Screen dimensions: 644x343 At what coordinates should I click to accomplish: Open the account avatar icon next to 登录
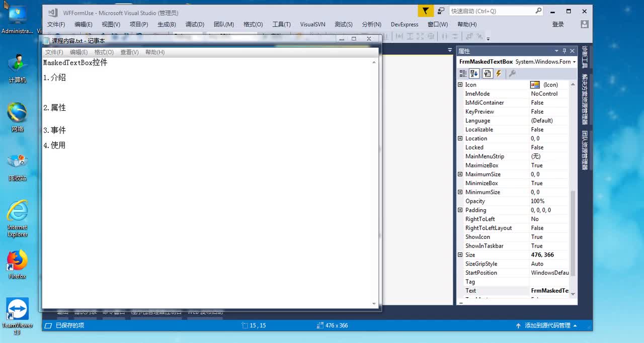[584, 24]
